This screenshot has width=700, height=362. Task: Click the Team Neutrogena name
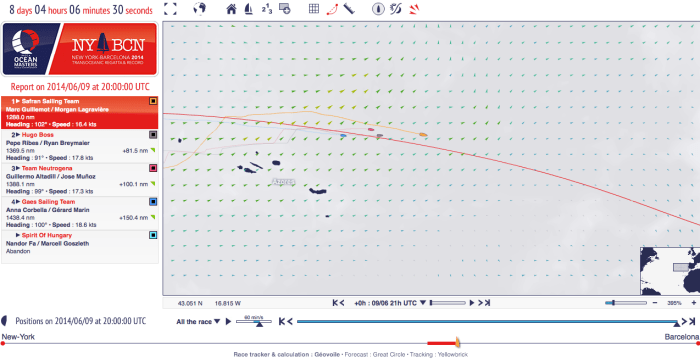(47, 168)
